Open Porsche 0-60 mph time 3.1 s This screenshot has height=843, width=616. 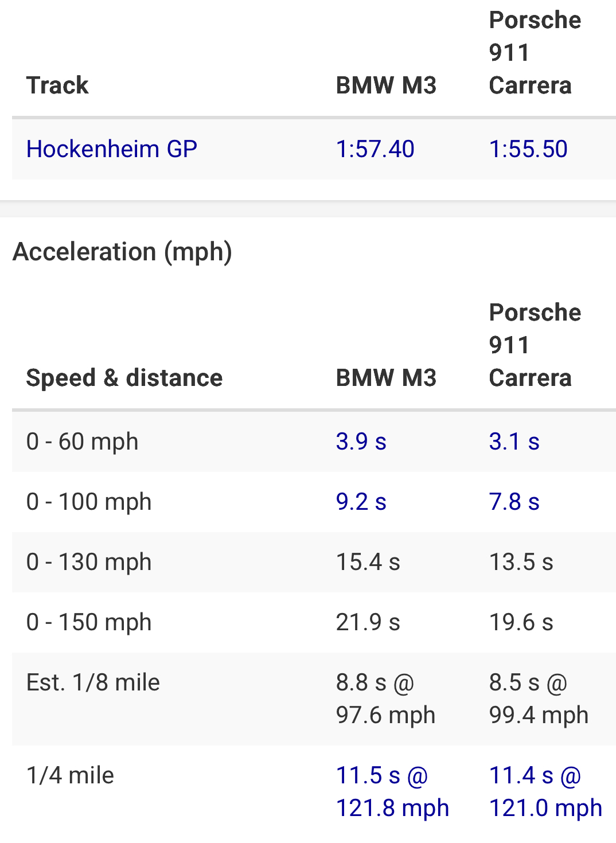[514, 442]
